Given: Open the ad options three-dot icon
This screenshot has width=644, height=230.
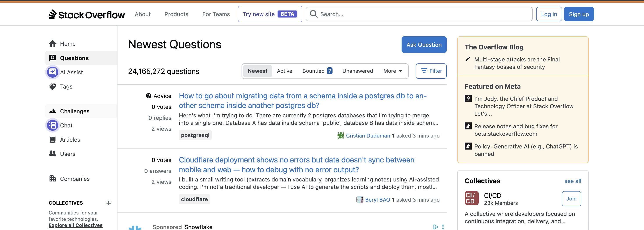Looking at the screenshot, I should (443, 227).
